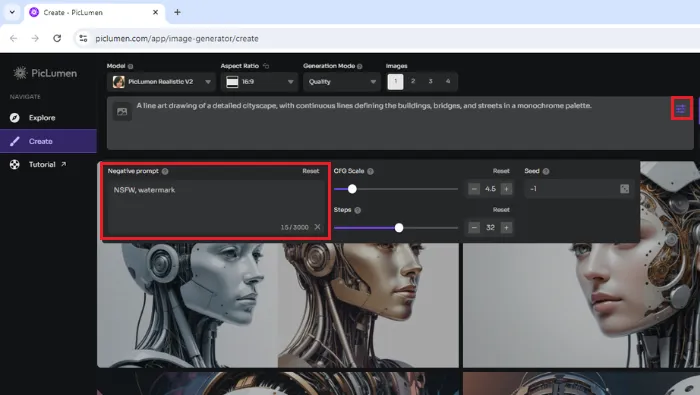Toggle the advanced settings sliders icon
The width and height of the screenshot is (700, 395).
(681, 108)
